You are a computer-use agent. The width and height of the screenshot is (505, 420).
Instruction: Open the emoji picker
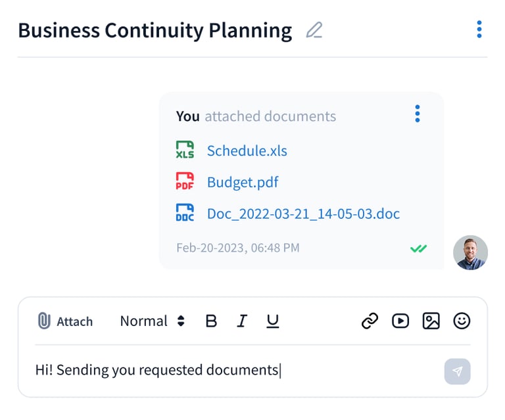462,321
